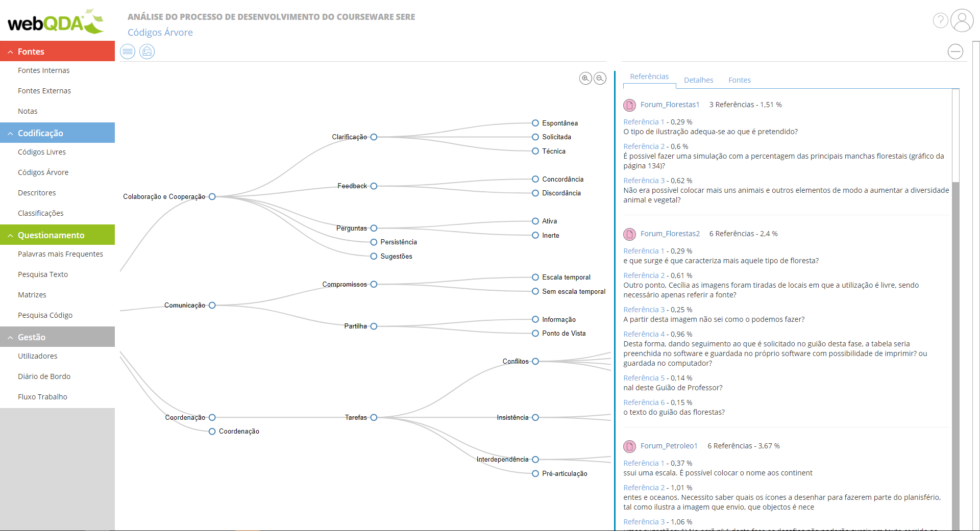Open the help question mark icon
This screenshot has width=980, height=531.
(x=940, y=20)
